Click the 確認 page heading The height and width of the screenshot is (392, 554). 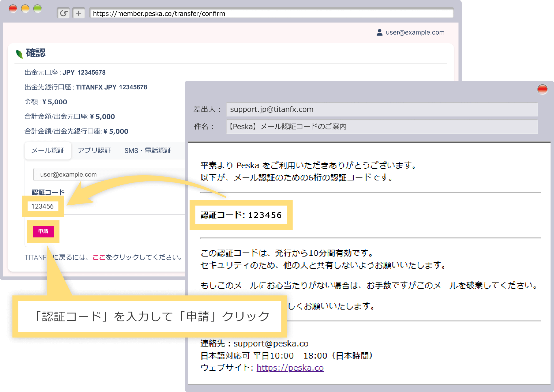pos(36,53)
